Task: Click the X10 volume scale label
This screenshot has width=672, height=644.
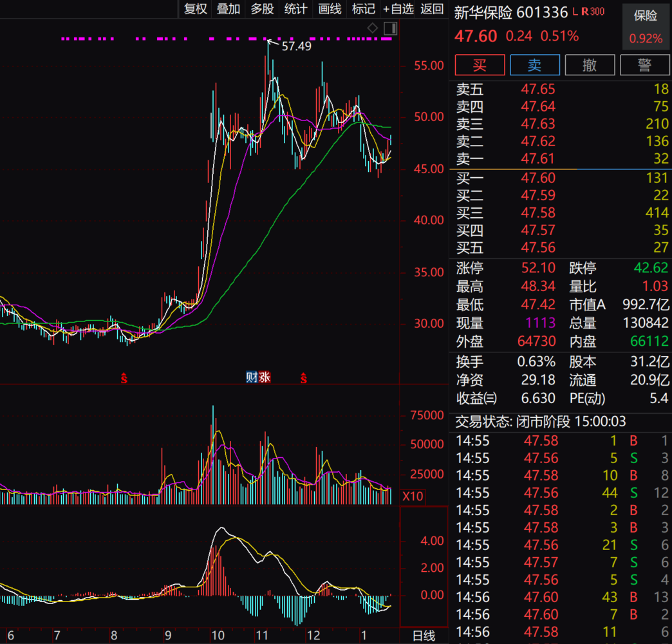Action: 412,496
